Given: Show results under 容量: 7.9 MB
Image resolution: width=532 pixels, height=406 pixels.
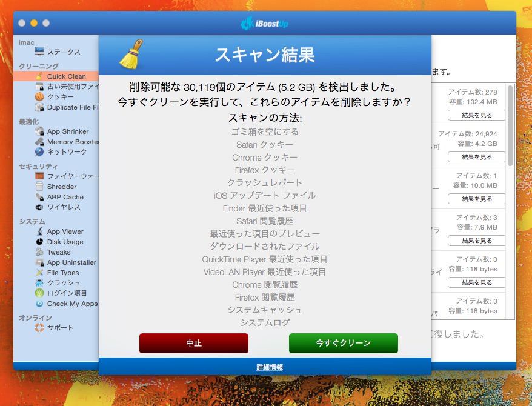Looking at the screenshot, I should (x=477, y=241).
